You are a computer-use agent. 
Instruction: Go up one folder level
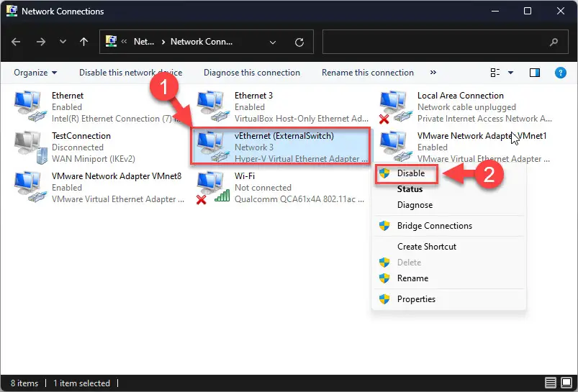[x=84, y=42]
